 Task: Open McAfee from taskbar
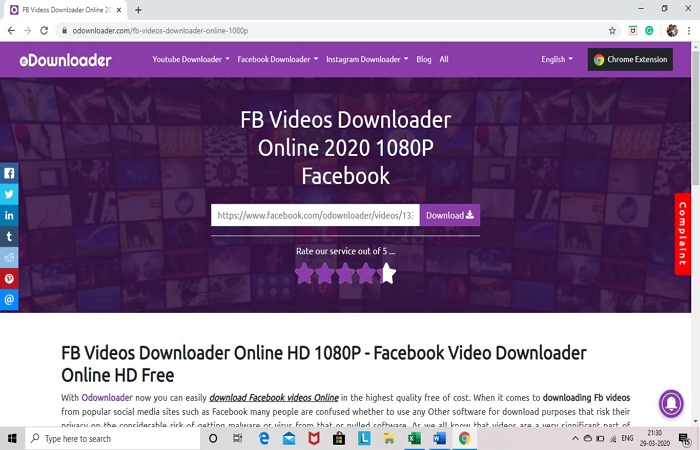coord(314,438)
